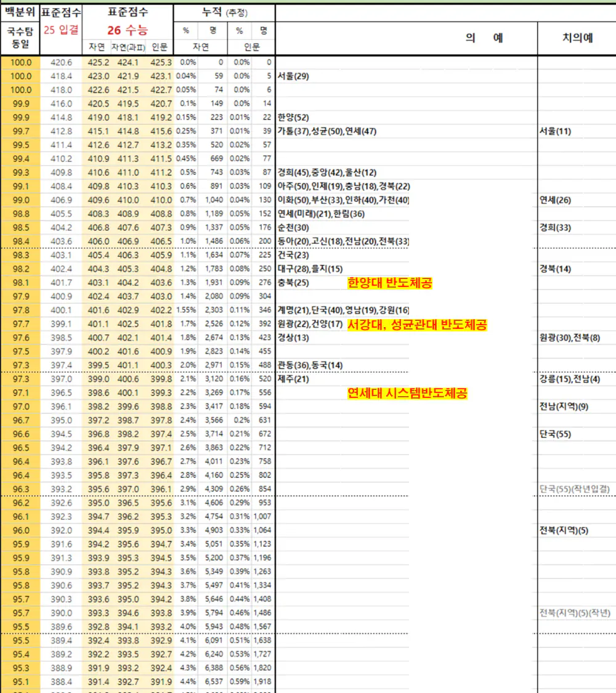Select the gray 전북(지역)(5)(작년) cell
This screenshot has height=693, width=616.
pos(575,612)
